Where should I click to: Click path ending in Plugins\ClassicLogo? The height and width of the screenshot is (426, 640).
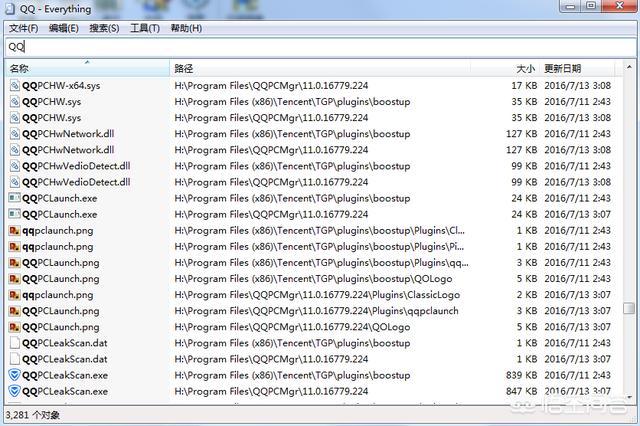pos(317,295)
